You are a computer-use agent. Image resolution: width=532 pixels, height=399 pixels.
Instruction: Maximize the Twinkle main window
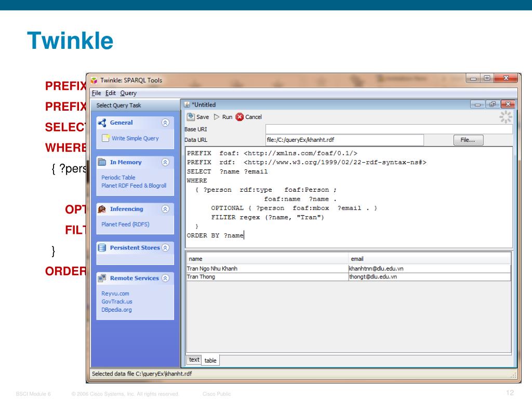[487, 78]
